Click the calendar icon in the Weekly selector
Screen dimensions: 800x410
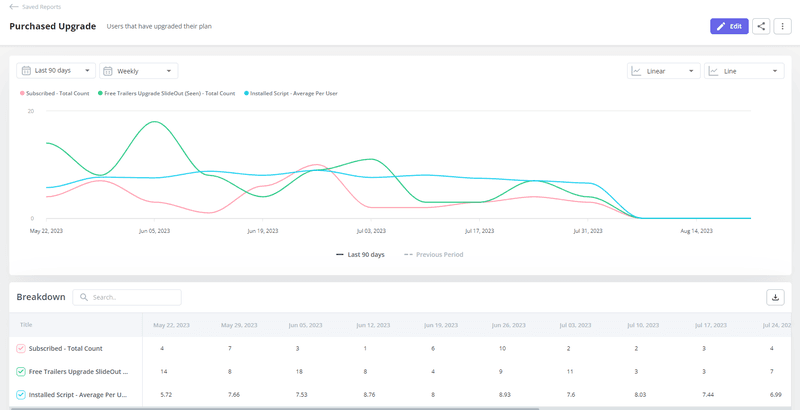[x=108, y=71]
